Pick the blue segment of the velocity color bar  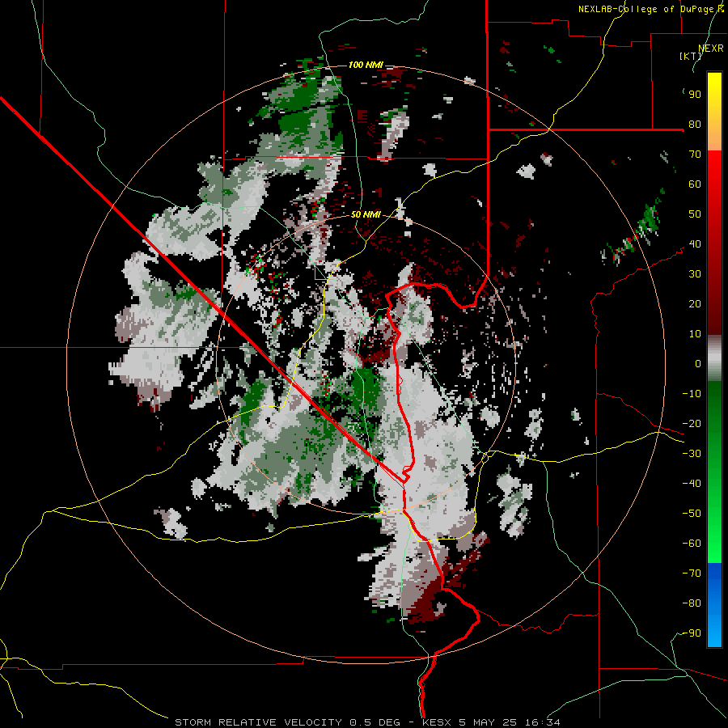714,605
